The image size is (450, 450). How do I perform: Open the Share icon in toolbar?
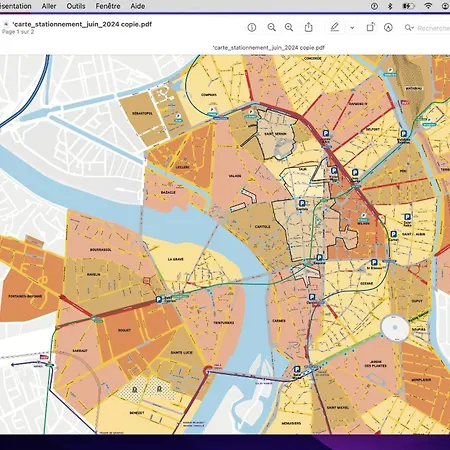tap(309, 27)
